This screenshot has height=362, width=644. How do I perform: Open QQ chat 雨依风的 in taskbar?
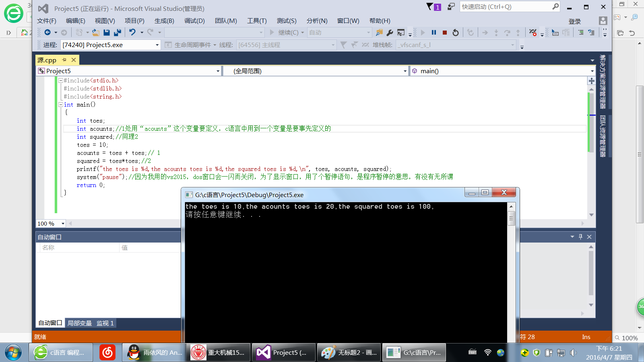tap(154, 353)
